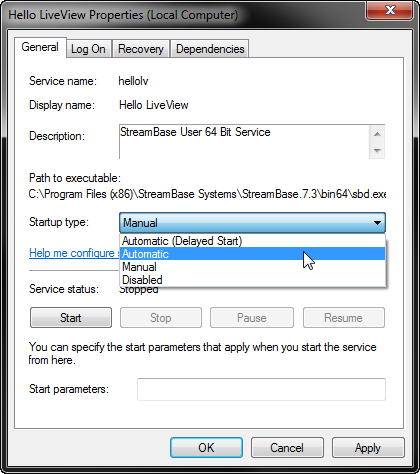Close the Hello LiveView Properties dialog
The height and width of the screenshot is (474, 420).
pyautogui.click(x=390, y=11)
